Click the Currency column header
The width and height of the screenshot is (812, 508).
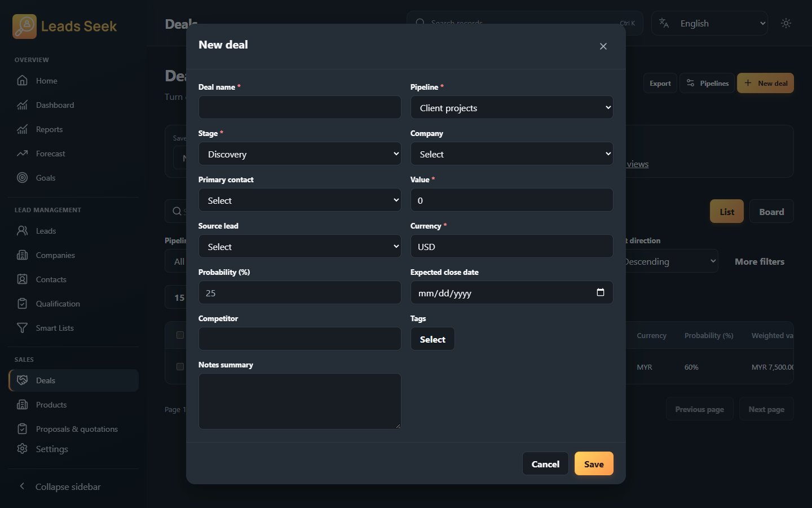651,335
